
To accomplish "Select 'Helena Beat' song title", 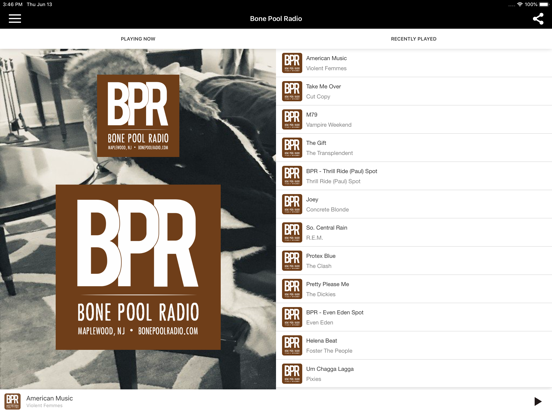I will pyautogui.click(x=321, y=340).
